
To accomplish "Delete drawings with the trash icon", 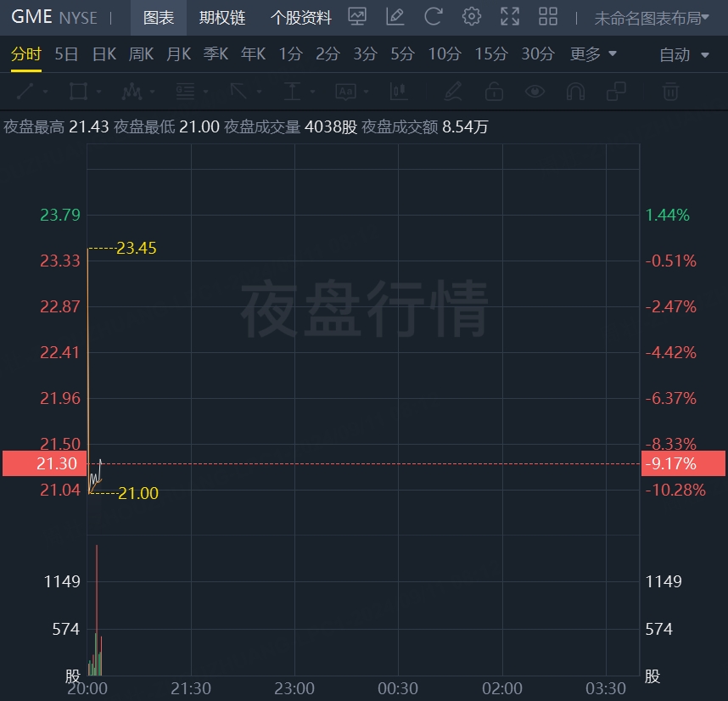I will (670, 92).
